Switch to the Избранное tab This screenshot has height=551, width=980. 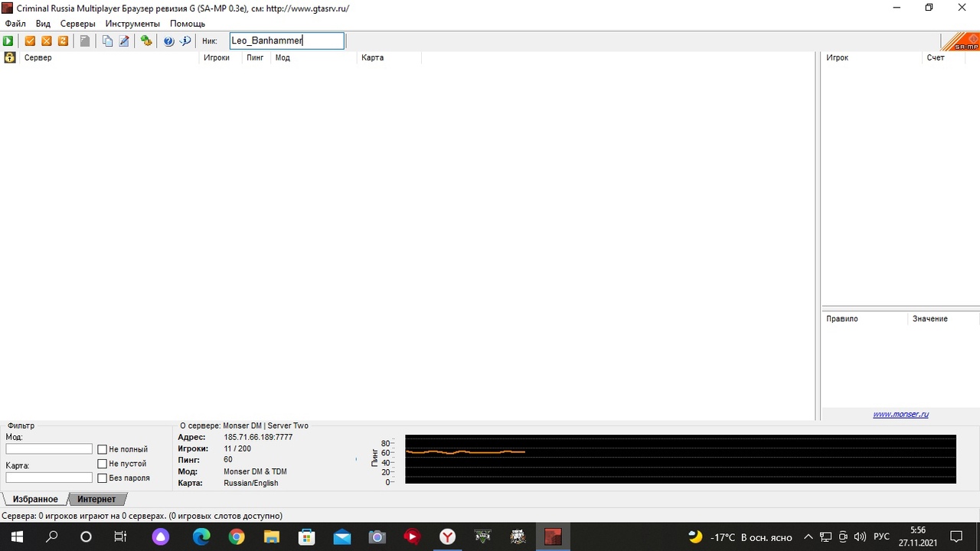[35, 499]
